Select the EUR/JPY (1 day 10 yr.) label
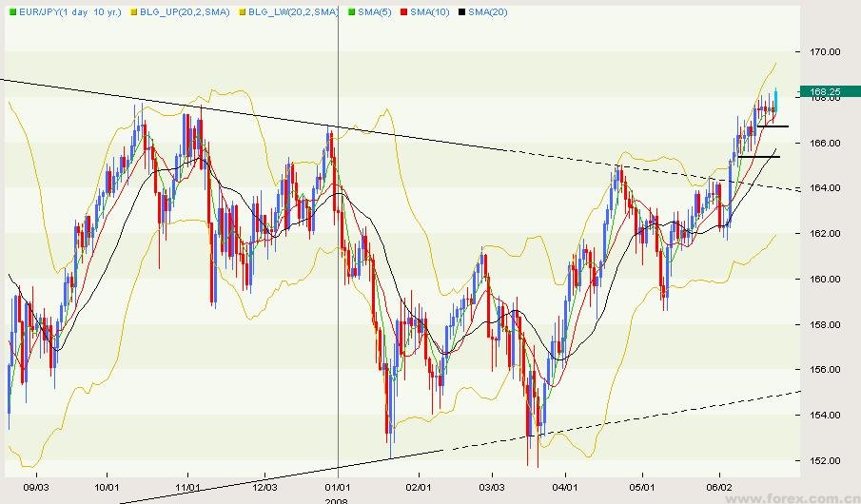Viewport: 861px width, 504px height. click(x=71, y=11)
